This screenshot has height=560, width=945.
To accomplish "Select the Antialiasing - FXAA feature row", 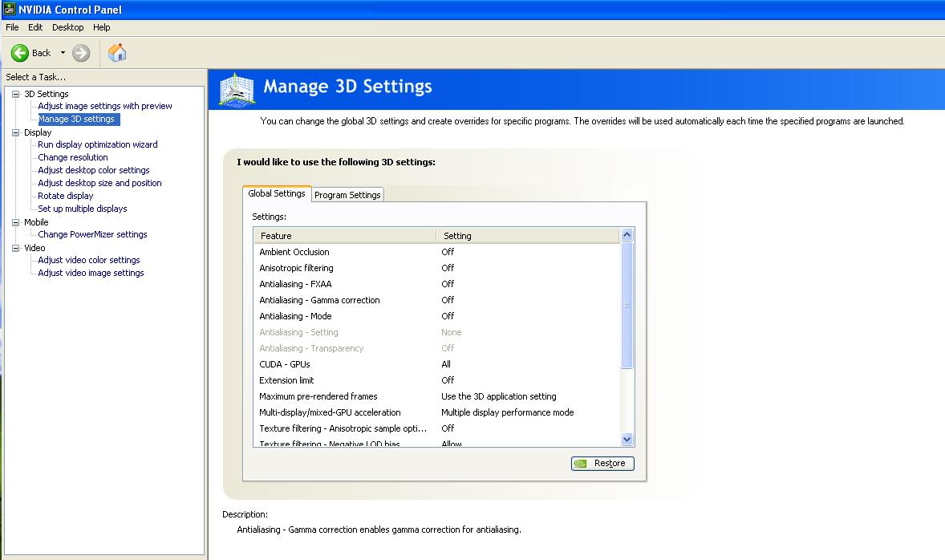I will (x=437, y=284).
